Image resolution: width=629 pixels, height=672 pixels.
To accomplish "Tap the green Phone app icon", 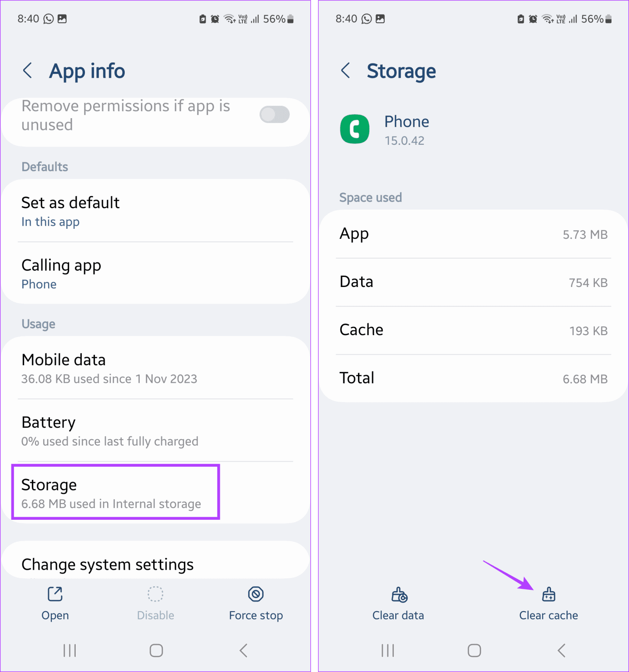I will click(355, 129).
